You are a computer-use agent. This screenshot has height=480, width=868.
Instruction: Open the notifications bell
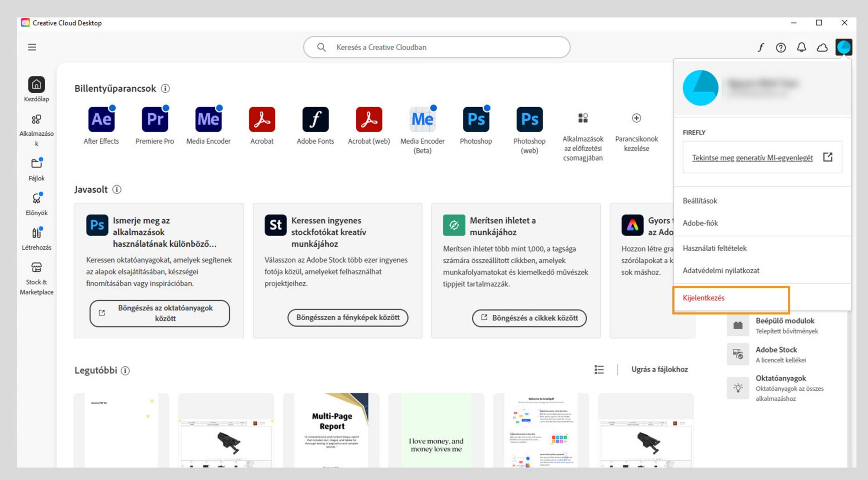(802, 48)
